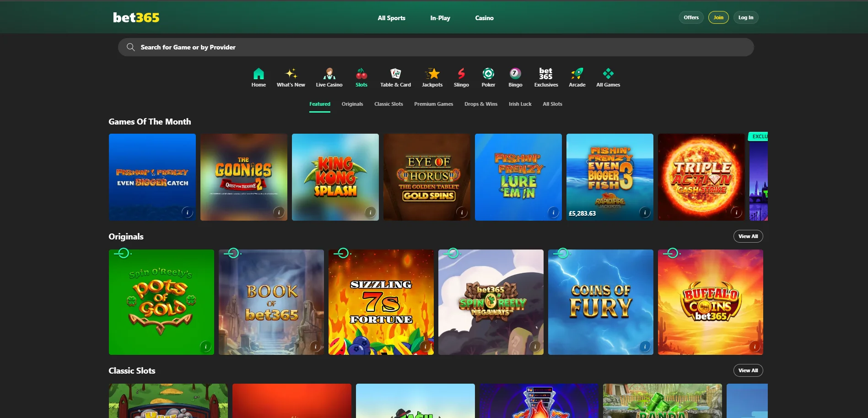Switch to Premium Games tab
The height and width of the screenshot is (418, 868).
[433, 104]
